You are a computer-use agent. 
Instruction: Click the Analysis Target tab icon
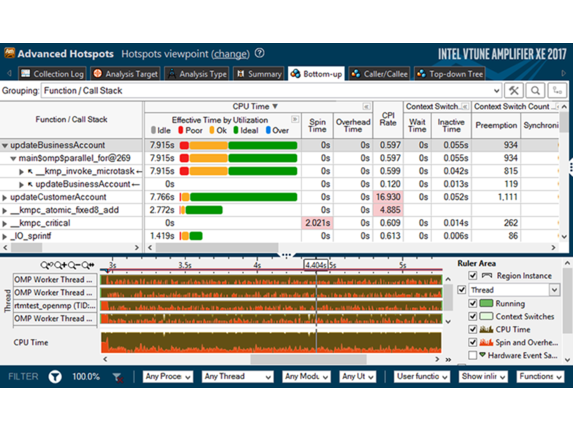[98, 73]
